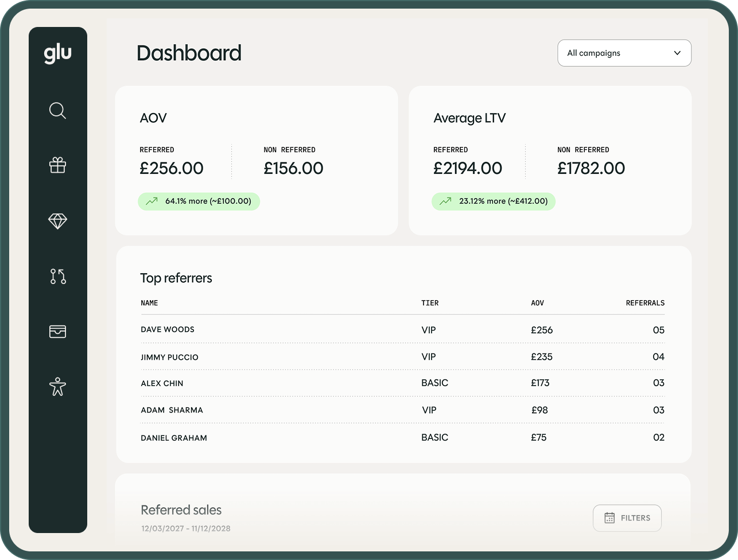This screenshot has height=560, width=738.
Task: Select the diamond tiers icon
Action: (58, 221)
